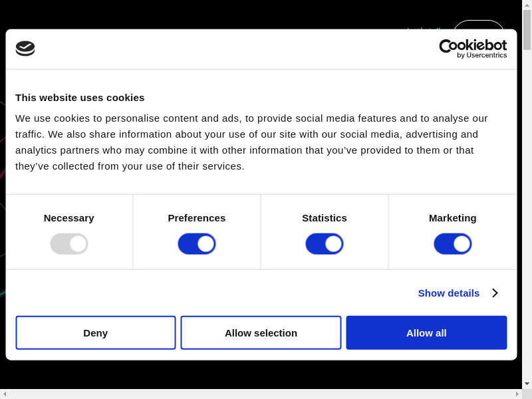Accept cookies with Allow all
The image size is (532, 399).
click(426, 332)
